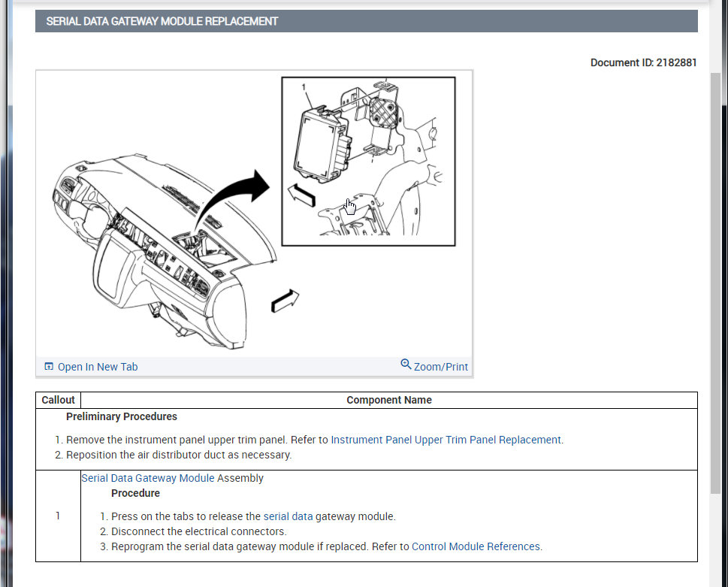Open Instrument Panel Upper Trim Panel Replacement link
This screenshot has height=587, width=728.
[446, 440]
